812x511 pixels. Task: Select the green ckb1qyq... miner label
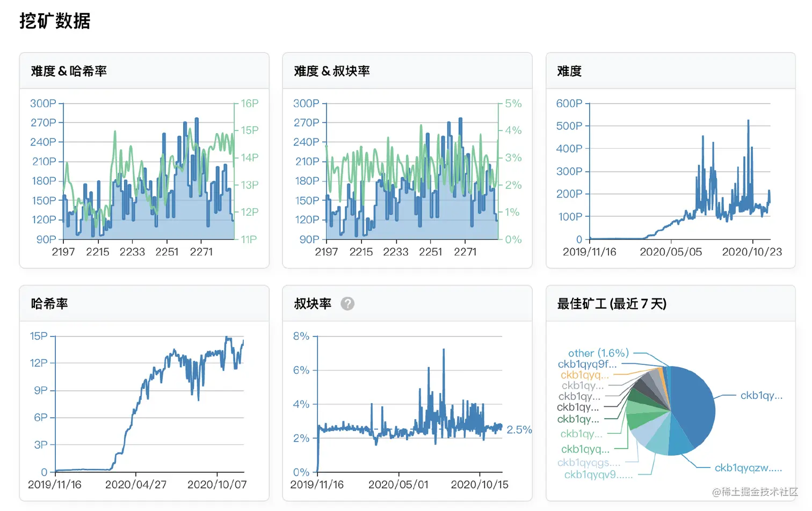point(585,449)
